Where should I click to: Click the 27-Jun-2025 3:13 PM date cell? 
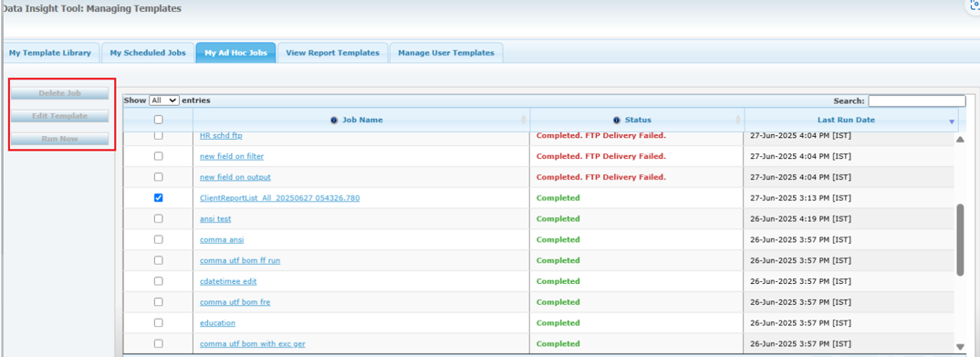(850, 197)
